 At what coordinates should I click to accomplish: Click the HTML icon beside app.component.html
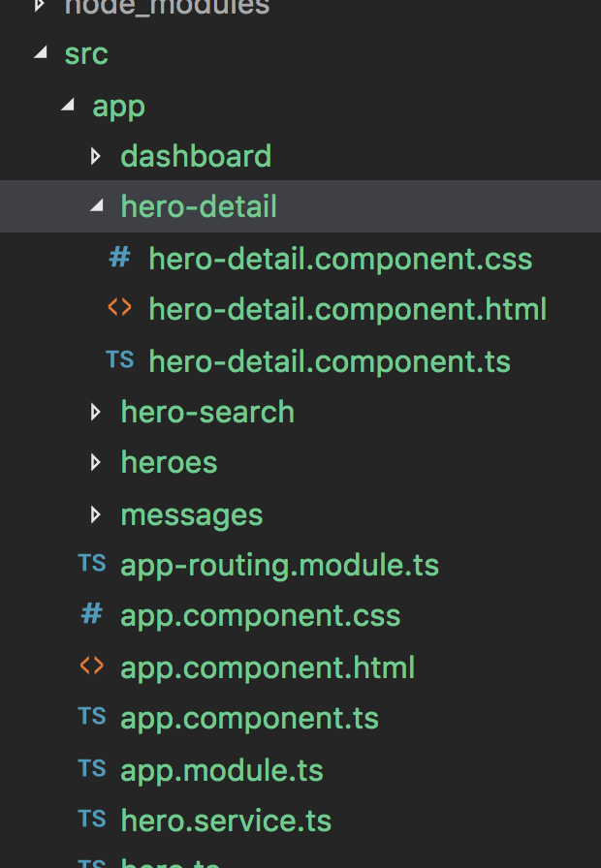(x=92, y=666)
